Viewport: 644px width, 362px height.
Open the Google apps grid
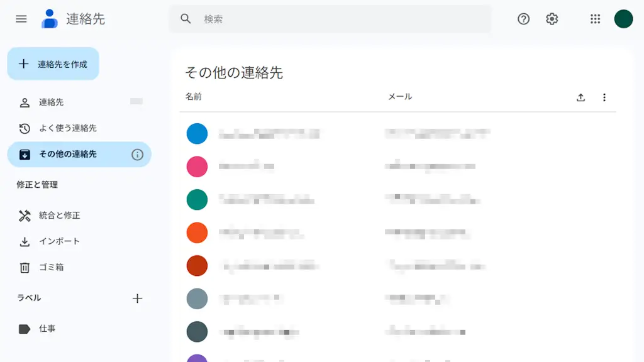[594, 19]
